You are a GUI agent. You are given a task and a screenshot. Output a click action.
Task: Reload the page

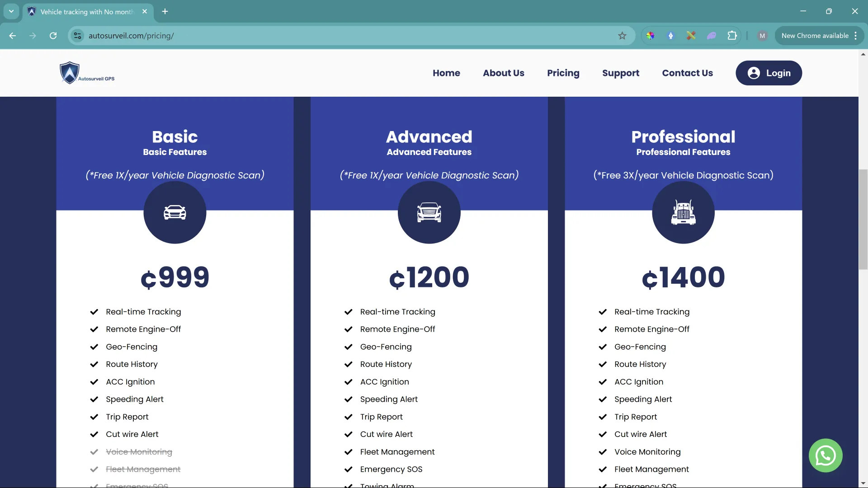53,36
